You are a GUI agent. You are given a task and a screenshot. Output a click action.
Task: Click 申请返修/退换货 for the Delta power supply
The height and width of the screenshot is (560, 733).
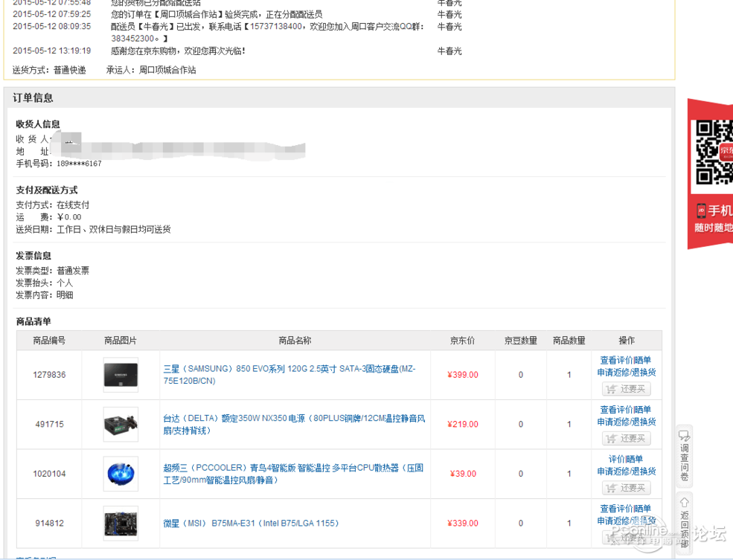pos(627,422)
